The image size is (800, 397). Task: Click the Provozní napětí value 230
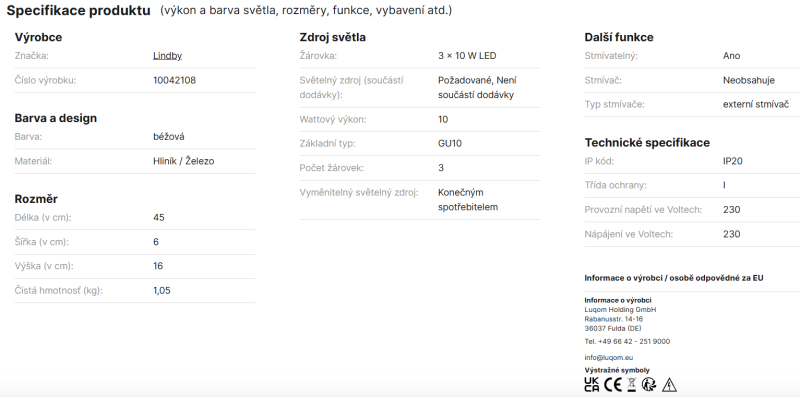click(732, 210)
